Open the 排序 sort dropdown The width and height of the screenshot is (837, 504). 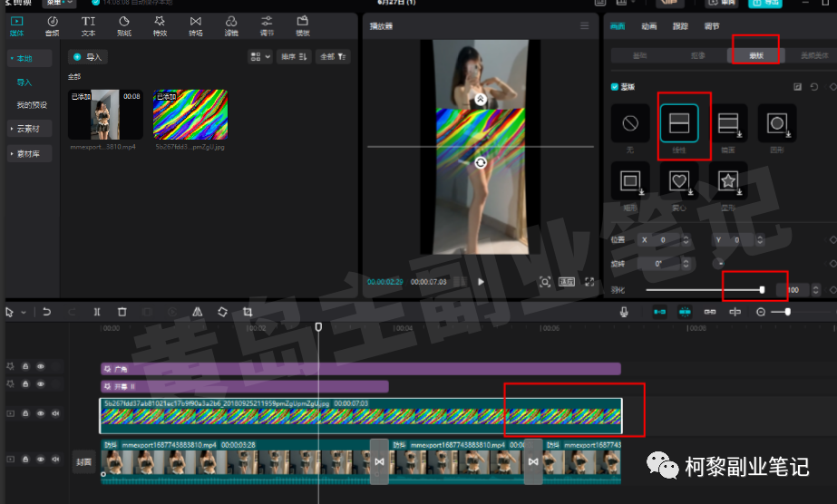[294, 56]
